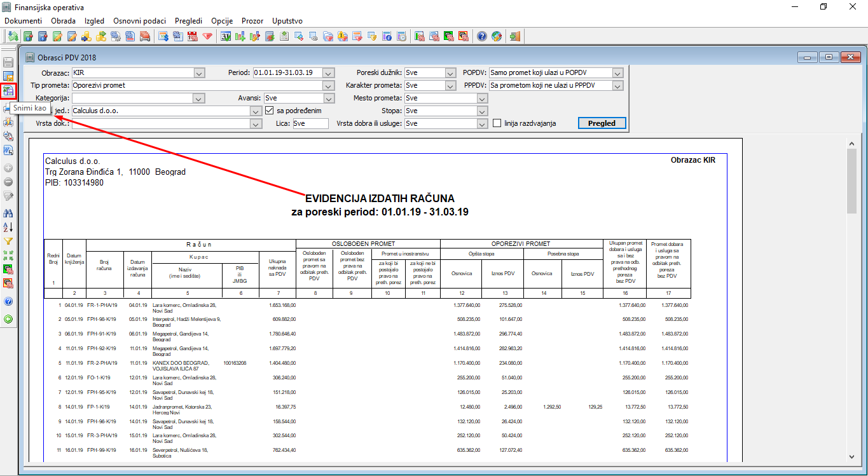This screenshot has height=476, width=868.
Task: Click the A-Z sort icon in sidebar
Action: click(x=8, y=227)
